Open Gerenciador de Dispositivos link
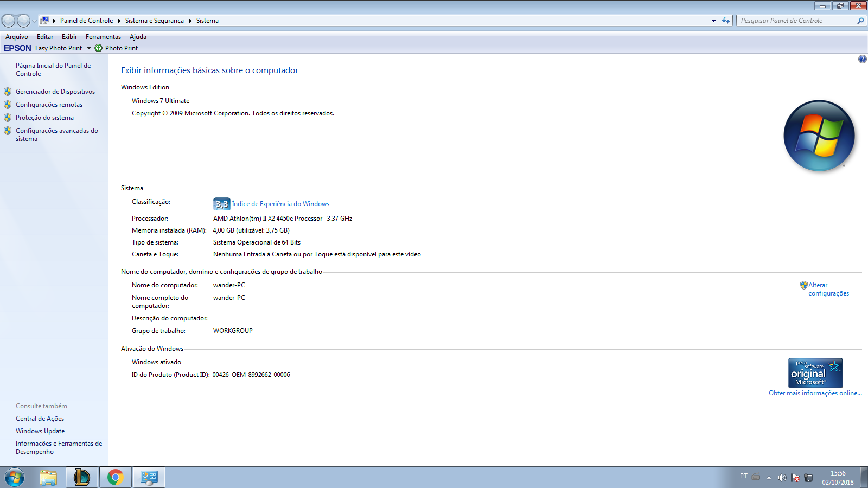Viewport: 868px width, 488px height. [55, 92]
